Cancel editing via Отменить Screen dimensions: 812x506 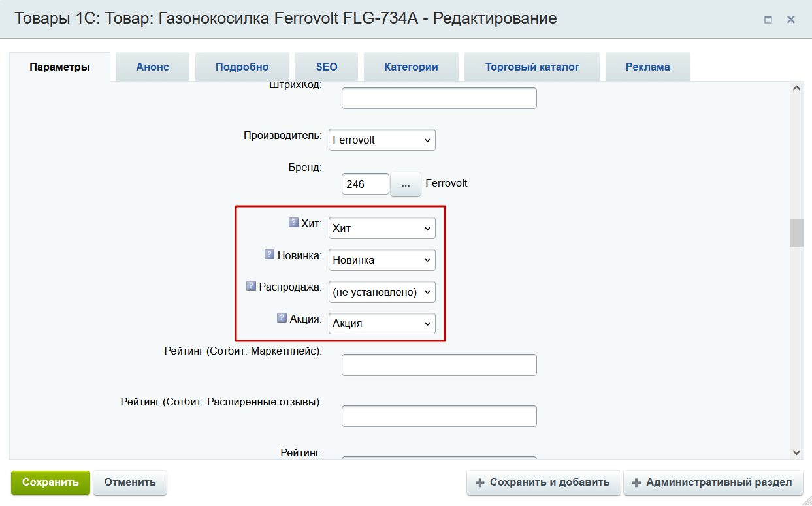point(129,483)
